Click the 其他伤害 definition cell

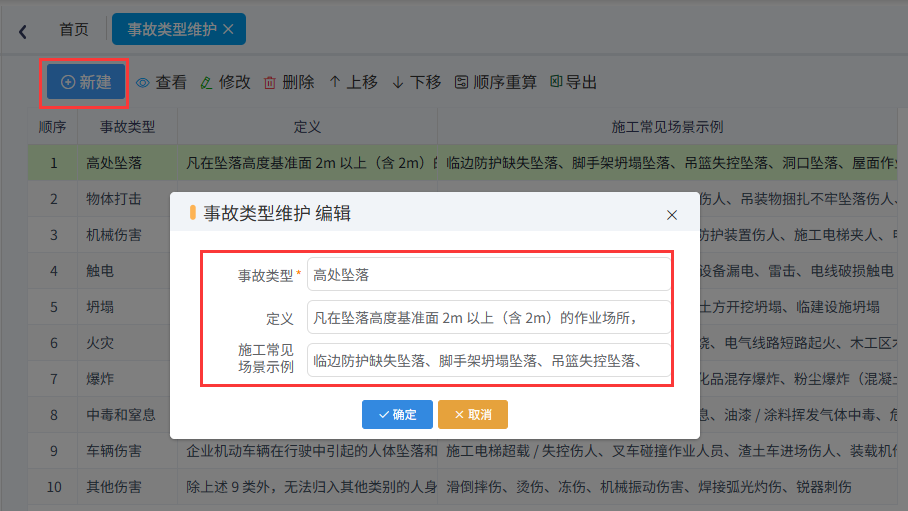click(307, 487)
